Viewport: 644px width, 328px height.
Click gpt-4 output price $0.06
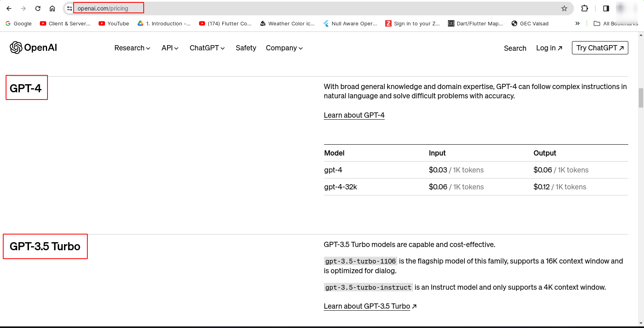coord(543,170)
